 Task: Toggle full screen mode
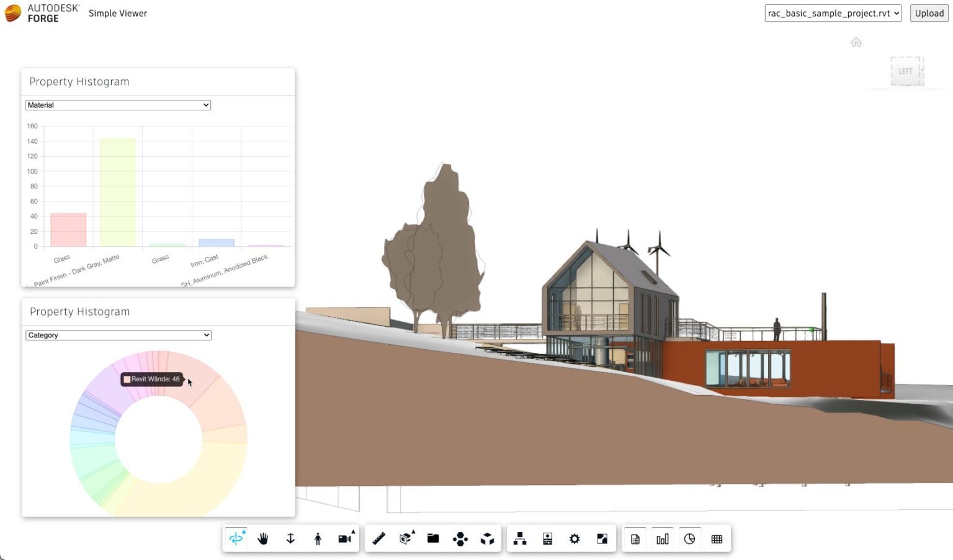601,538
